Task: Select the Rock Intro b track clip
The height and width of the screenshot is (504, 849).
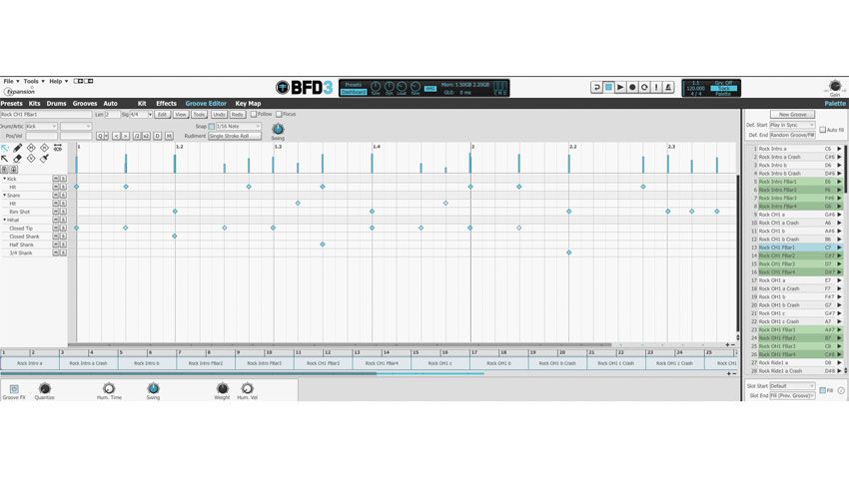Action: click(x=147, y=363)
